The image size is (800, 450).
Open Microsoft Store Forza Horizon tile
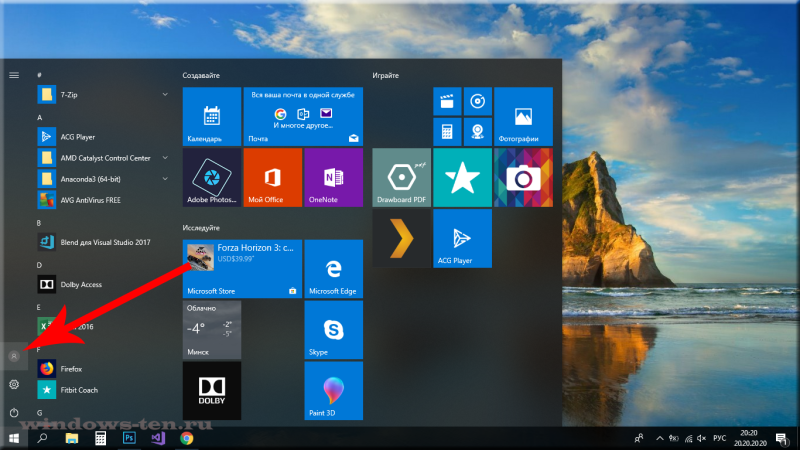tap(242, 269)
